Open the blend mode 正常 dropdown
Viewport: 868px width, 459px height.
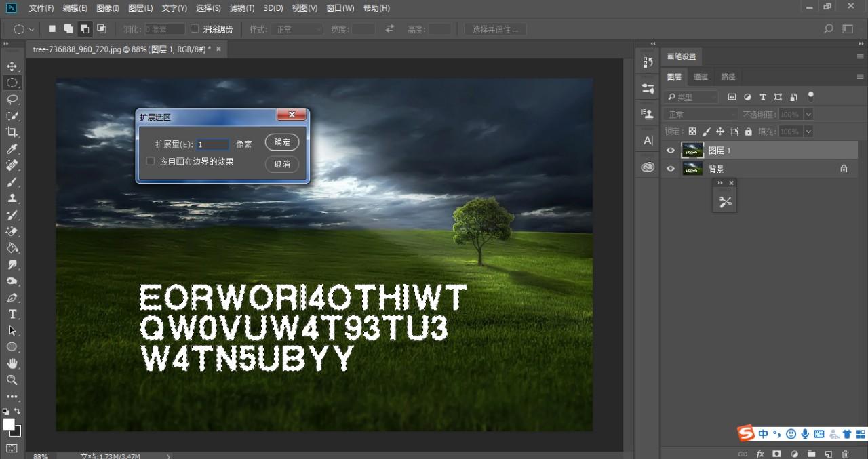(701, 115)
